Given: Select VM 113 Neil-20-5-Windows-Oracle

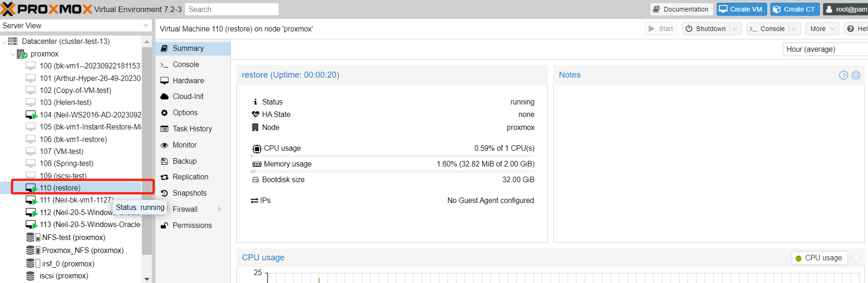Looking at the screenshot, I should point(90,224).
